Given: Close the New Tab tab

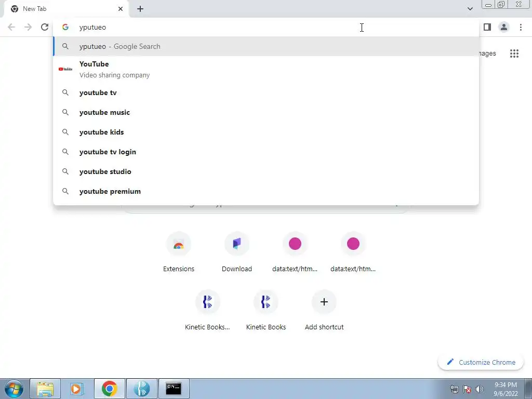Looking at the screenshot, I should click(x=121, y=9).
